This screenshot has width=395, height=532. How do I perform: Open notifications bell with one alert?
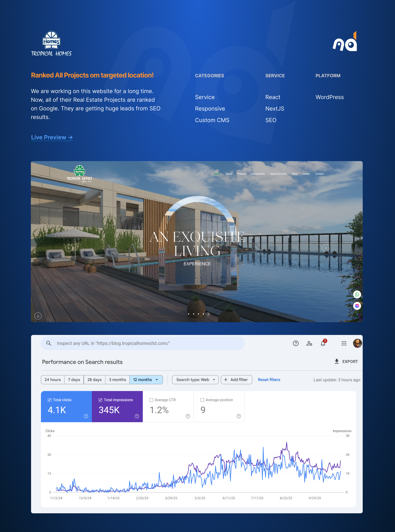[x=323, y=343]
